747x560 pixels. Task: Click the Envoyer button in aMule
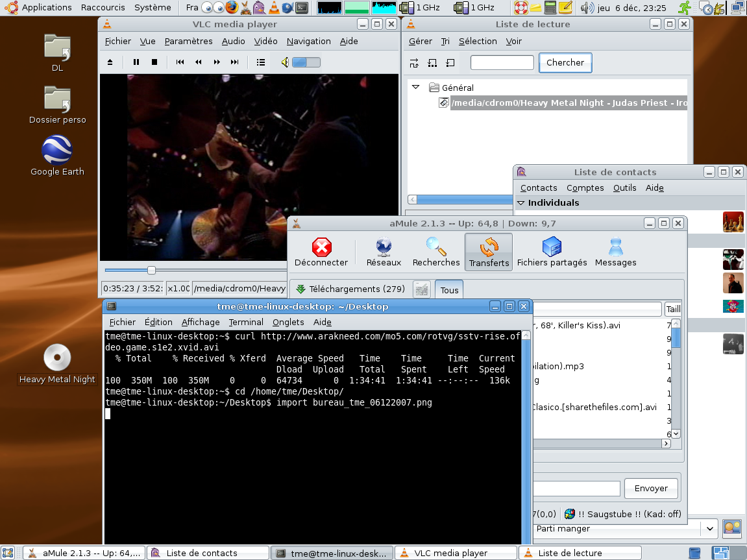pyautogui.click(x=651, y=488)
